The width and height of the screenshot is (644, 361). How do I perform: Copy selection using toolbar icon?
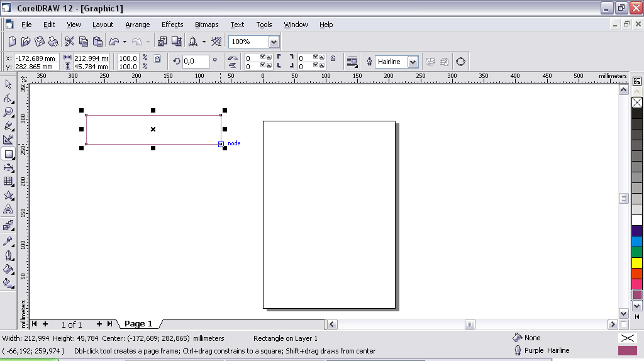(84, 42)
